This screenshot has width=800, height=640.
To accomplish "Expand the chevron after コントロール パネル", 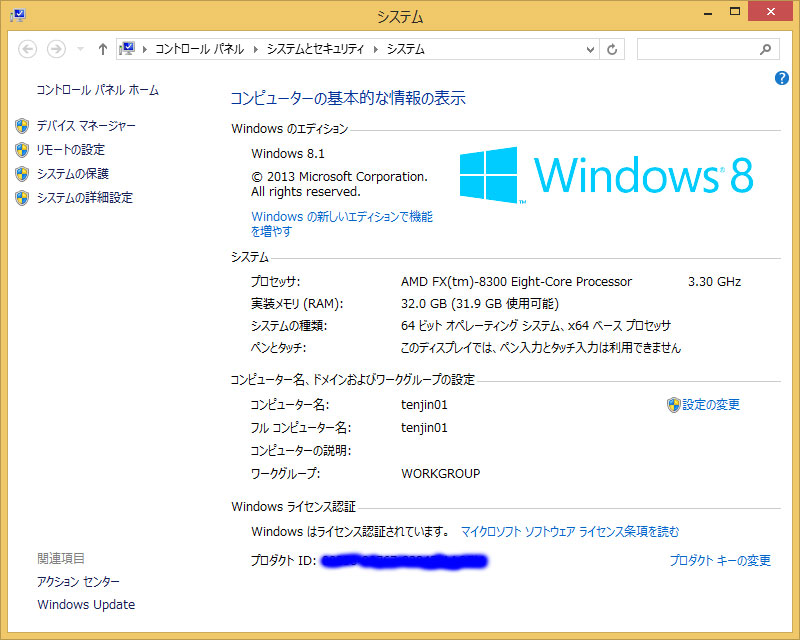I will pos(256,50).
